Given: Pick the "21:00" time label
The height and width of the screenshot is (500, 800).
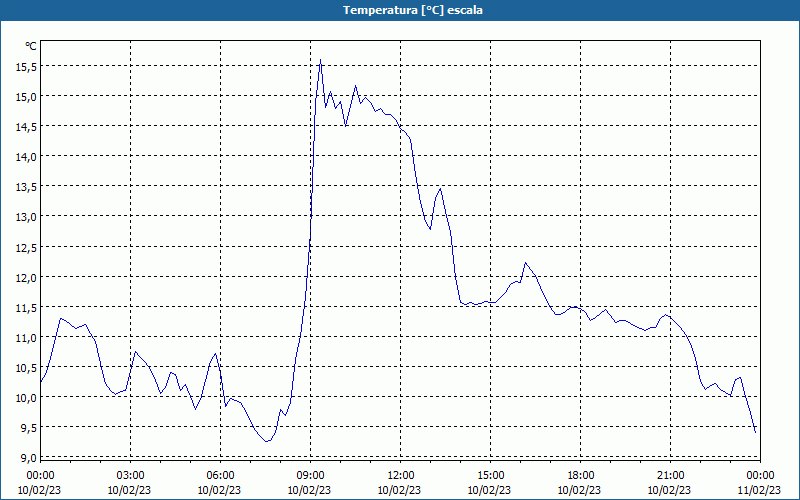Looking at the screenshot, I should click(x=670, y=476).
